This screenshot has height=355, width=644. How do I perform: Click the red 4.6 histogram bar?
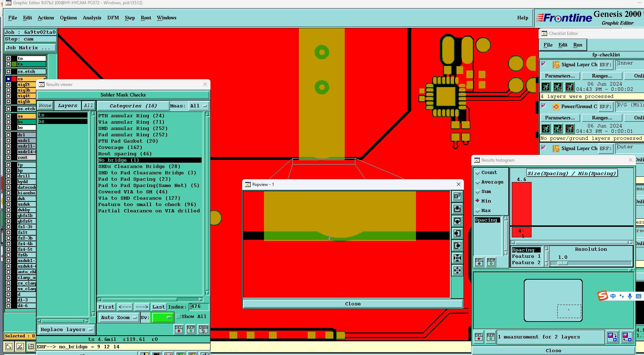point(521,204)
